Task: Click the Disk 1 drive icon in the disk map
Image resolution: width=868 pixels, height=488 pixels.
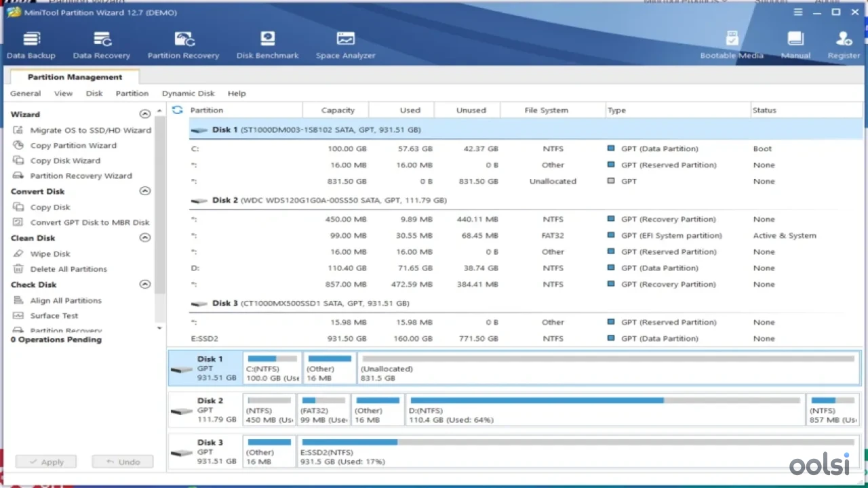Action: 182,369
